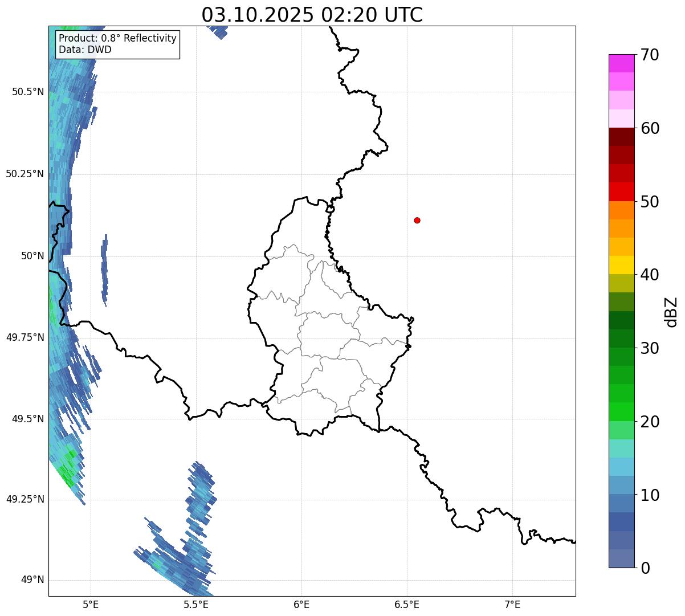Click the 50.25°N latitude label
The height and width of the screenshot is (616, 685).
[25, 174]
